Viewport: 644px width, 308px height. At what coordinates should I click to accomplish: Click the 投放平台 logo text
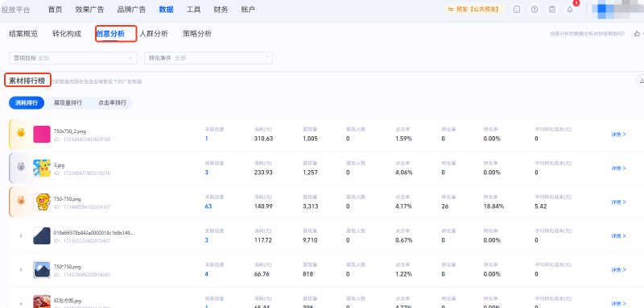point(15,10)
